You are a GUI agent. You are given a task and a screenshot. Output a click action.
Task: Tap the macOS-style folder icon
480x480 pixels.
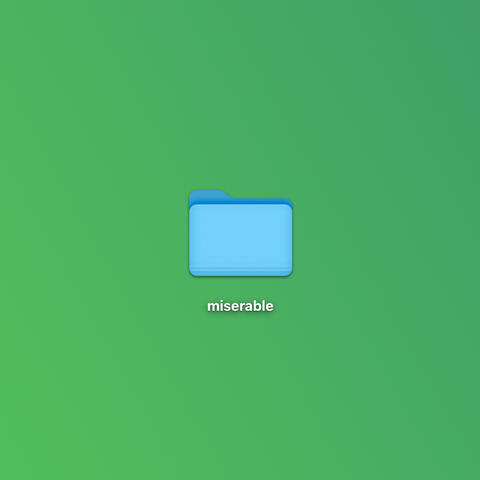point(241,233)
